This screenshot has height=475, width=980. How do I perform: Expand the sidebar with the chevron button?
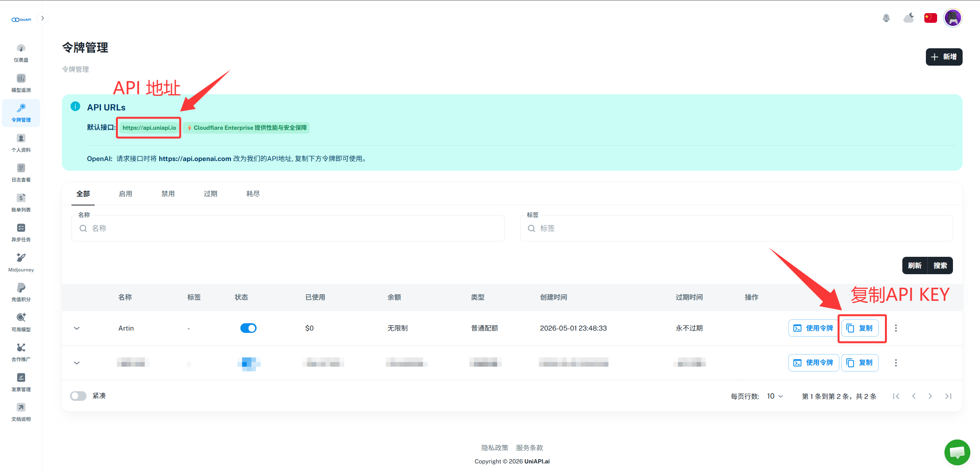click(43, 18)
